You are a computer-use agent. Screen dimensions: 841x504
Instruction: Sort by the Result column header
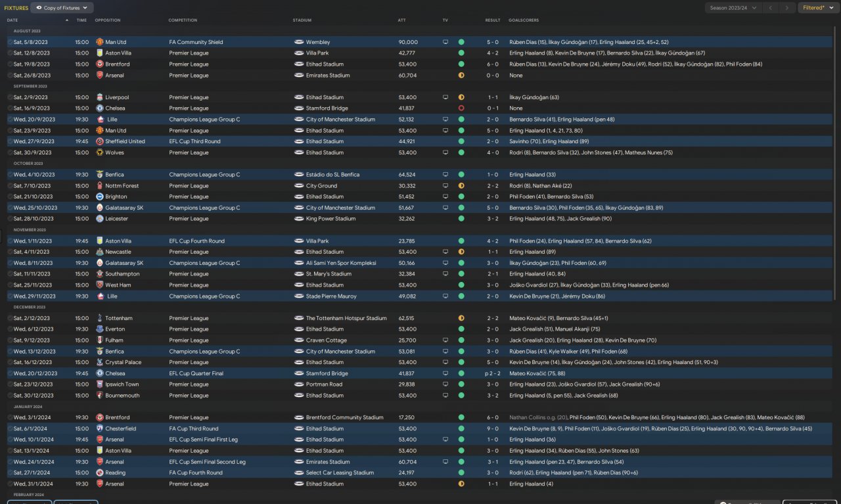pyautogui.click(x=493, y=20)
